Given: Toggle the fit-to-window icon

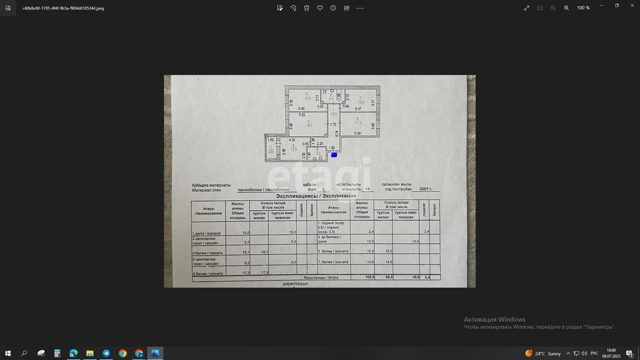Looking at the screenshot, I should click(540, 8).
